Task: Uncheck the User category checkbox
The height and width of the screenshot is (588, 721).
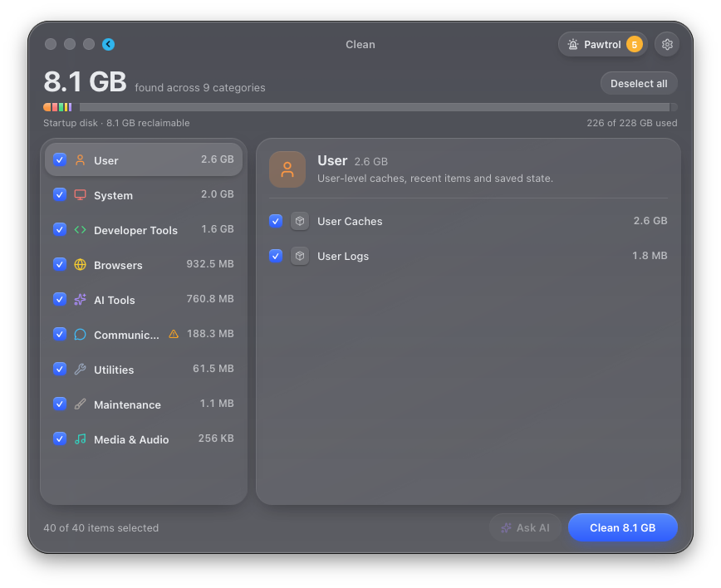Action: (x=60, y=159)
